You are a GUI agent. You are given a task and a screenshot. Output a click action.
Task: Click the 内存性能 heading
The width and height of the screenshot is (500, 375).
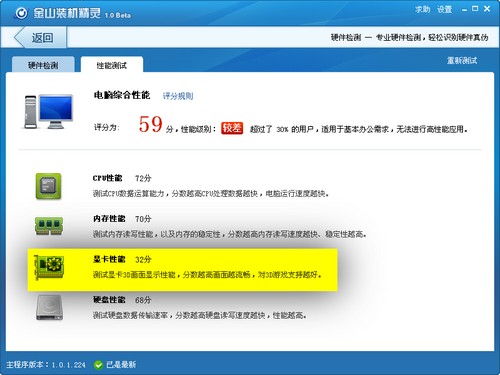tap(109, 219)
